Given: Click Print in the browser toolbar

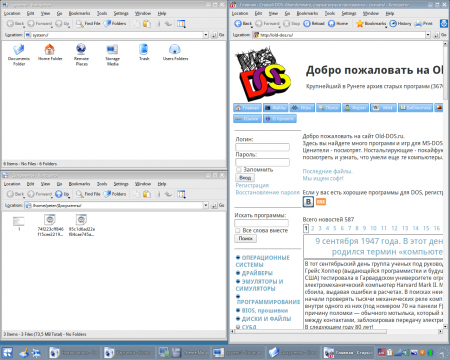Looking at the screenshot, I should click(x=424, y=24).
